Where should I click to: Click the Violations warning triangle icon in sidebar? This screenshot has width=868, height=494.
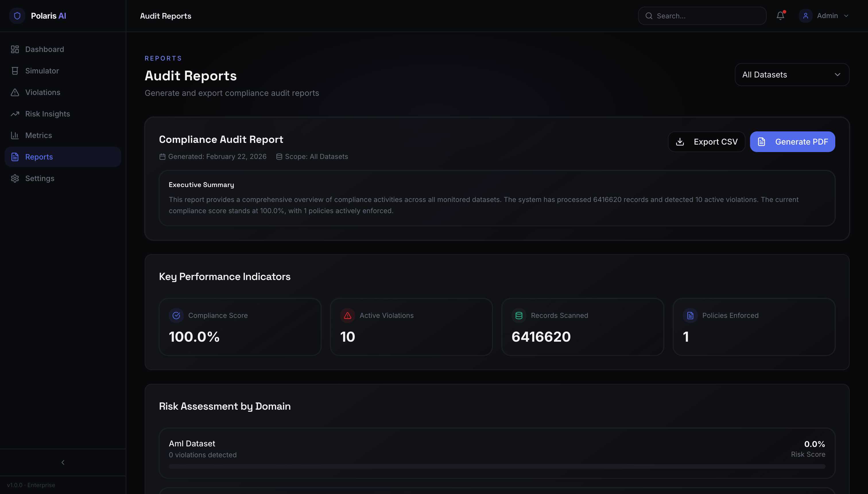tap(15, 92)
